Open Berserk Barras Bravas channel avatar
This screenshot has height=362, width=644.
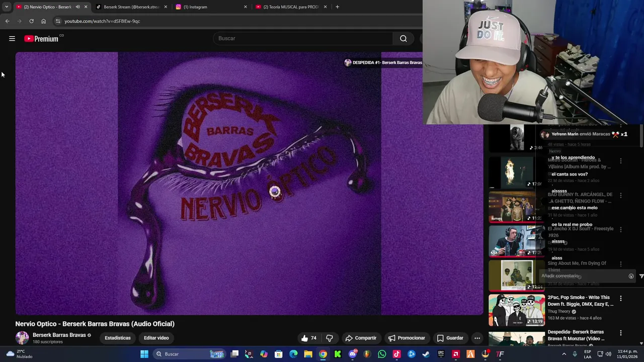22,338
